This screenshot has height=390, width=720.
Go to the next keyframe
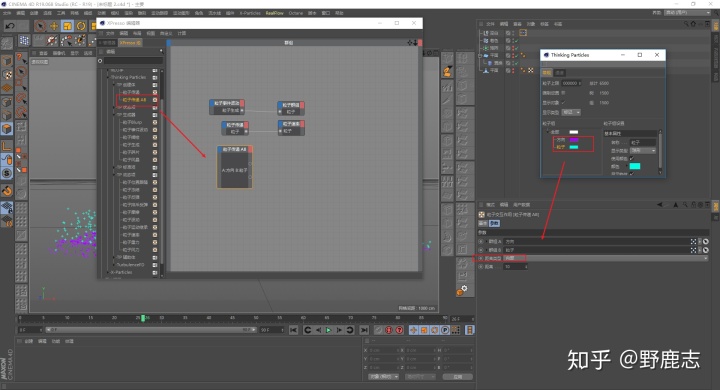pyautogui.click(x=349, y=330)
